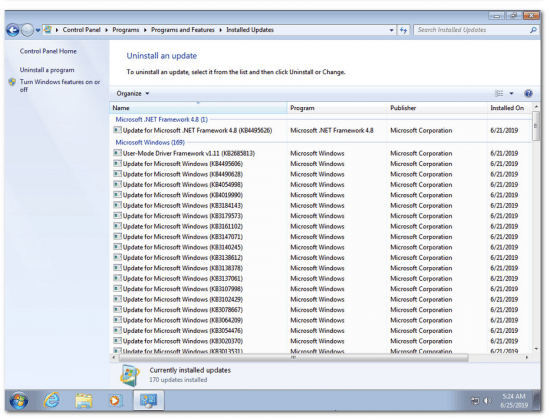Click the icon of update KB3179573
Screen dimensions: 550x420
point(117,215)
